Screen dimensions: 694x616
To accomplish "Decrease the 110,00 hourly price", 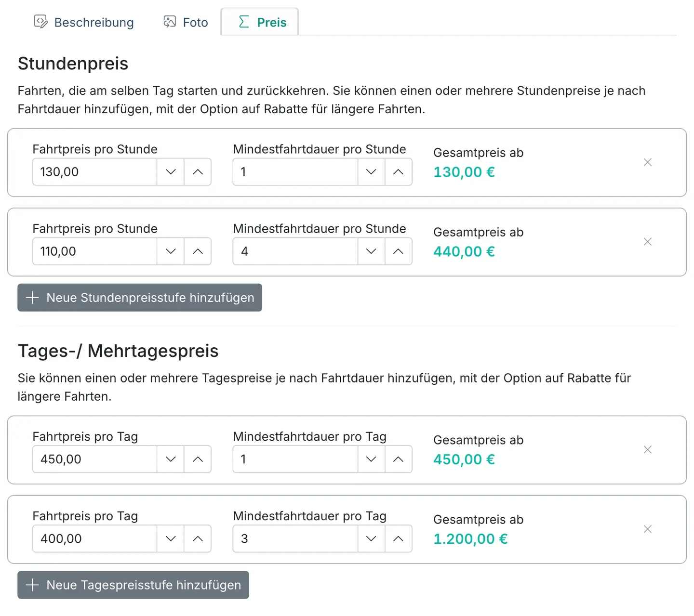I will 171,251.
